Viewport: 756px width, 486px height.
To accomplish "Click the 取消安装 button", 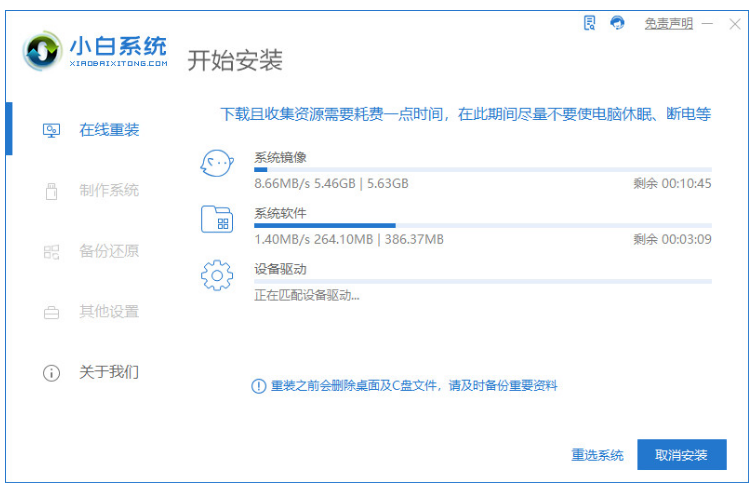I will click(x=682, y=455).
